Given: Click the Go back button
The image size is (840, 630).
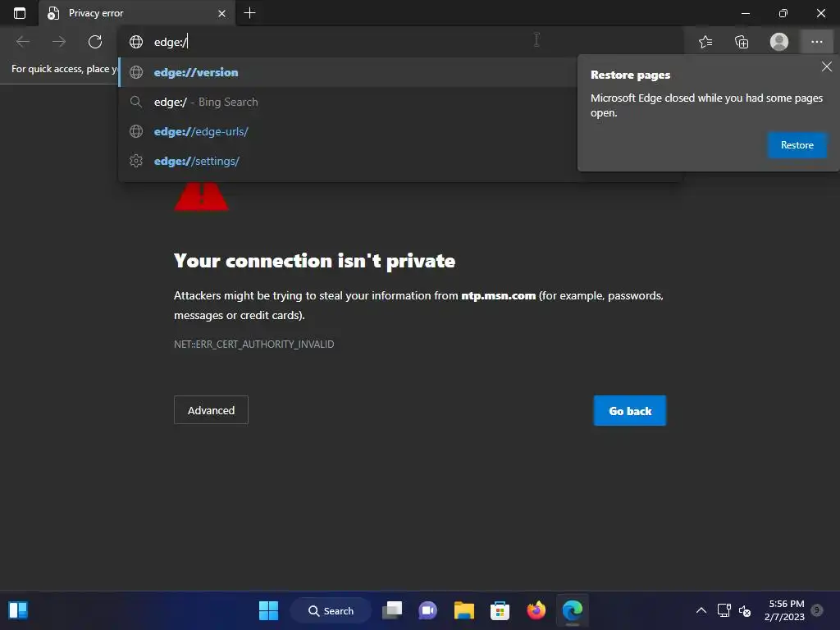Looking at the screenshot, I should [630, 411].
